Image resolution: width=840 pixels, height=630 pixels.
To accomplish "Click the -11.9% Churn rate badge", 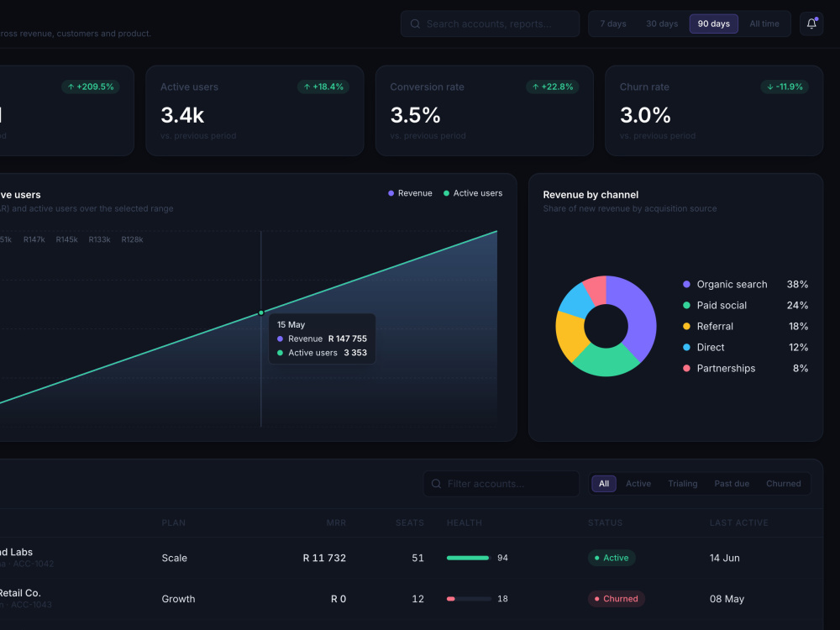I will coord(785,87).
